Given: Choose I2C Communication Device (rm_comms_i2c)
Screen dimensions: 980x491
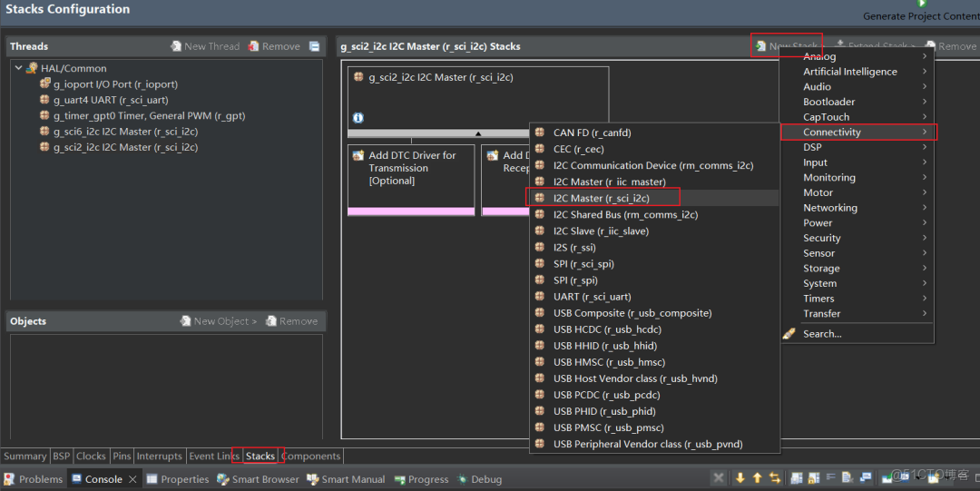Looking at the screenshot, I should 654,165.
